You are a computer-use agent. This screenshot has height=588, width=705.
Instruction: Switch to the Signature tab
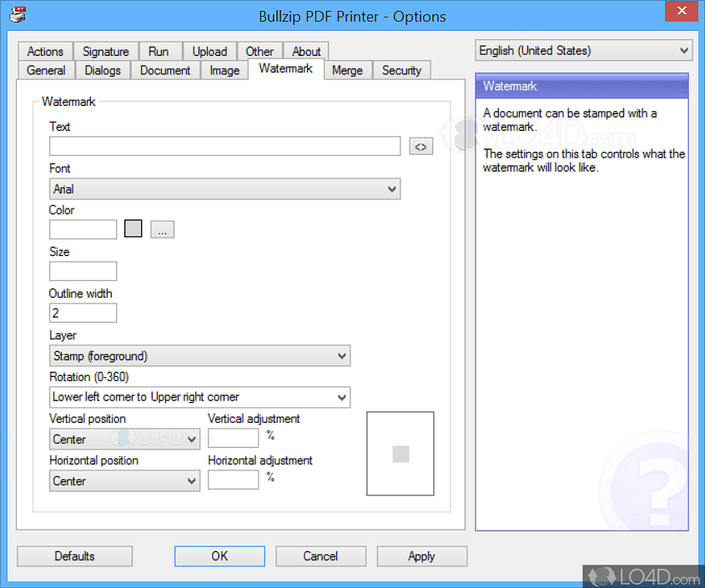(106, 51)
